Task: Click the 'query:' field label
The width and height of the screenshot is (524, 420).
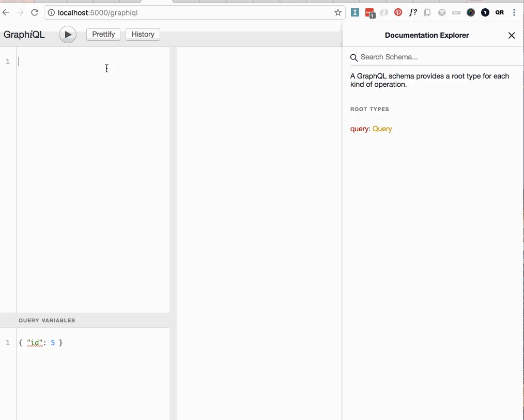Action: (360, 129)
